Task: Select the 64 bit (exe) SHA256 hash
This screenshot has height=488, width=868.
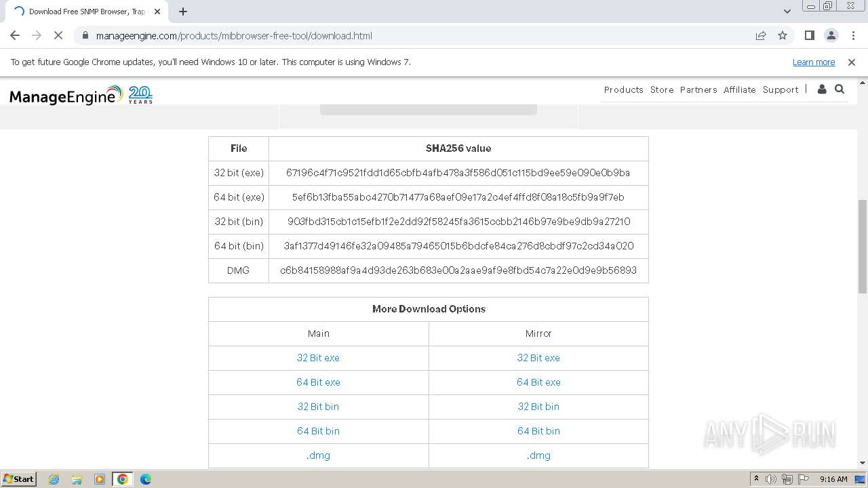Action: (x=458, y=197)
